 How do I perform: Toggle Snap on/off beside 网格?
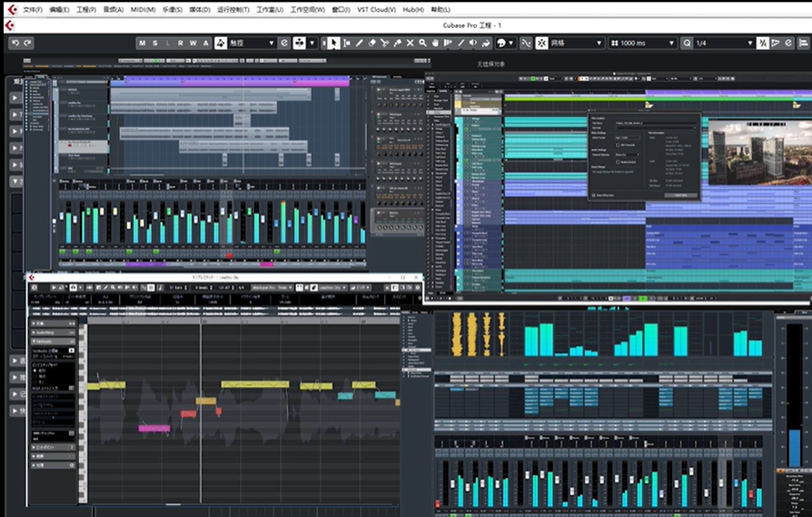coord(541,43)
